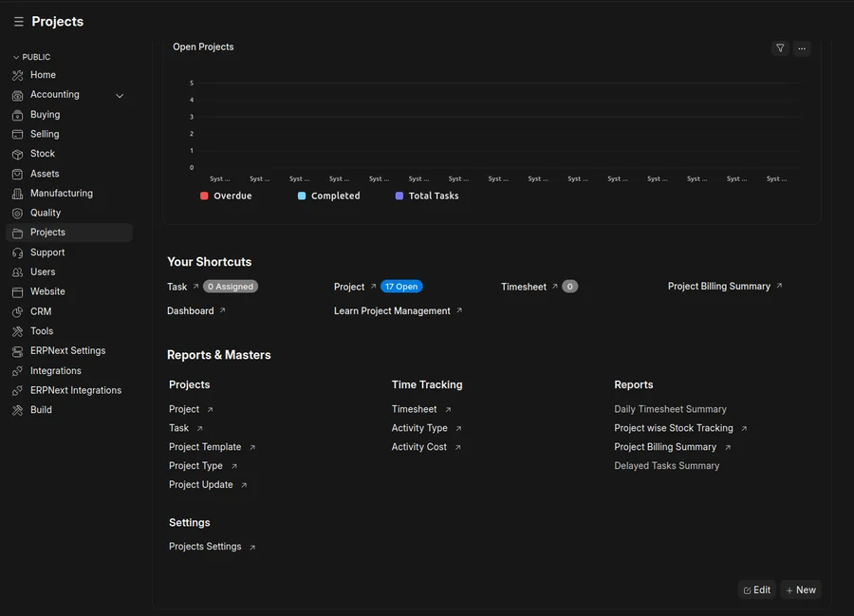Viewport: 854px width, 616px height.
Task: Click the Projects folder icon in sidebar
Action: point(17,233)
